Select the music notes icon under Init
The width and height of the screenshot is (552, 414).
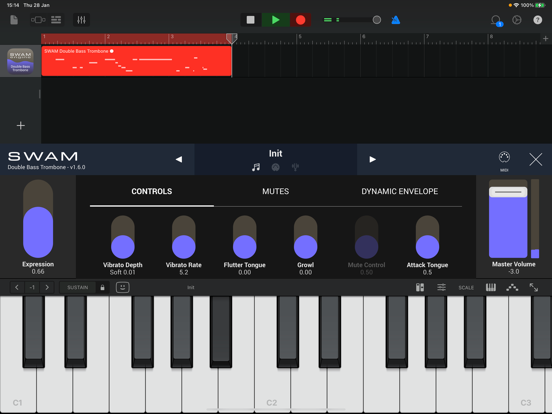click(256, 167)
